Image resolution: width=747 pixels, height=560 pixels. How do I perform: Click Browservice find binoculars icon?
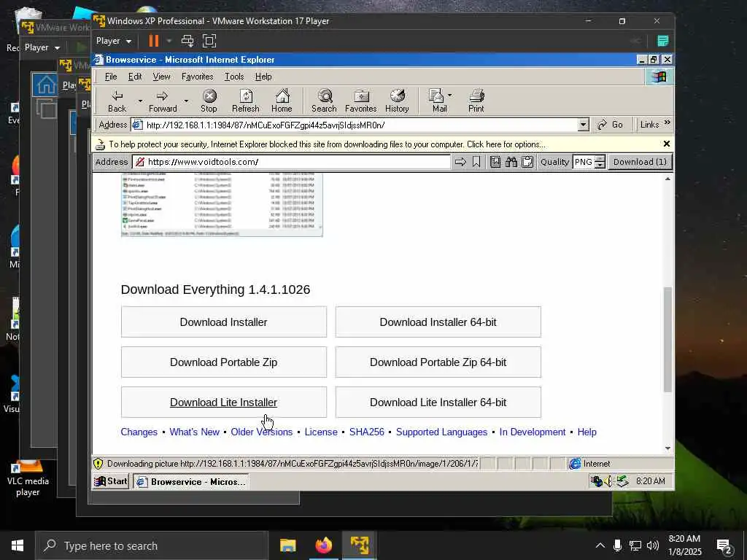pos(511,162)
